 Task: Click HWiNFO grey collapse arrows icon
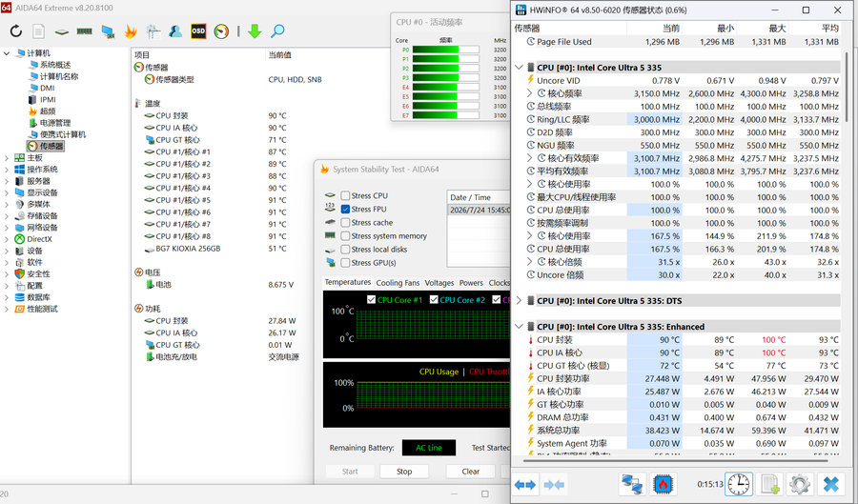pyautogui.click(x=554, y=485)
